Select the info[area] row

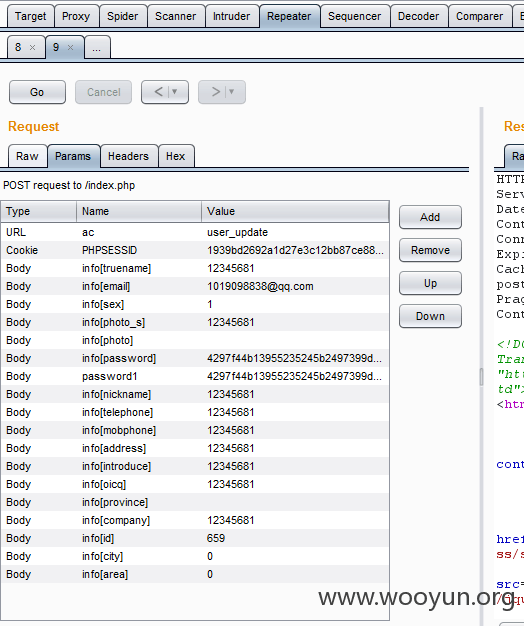195,574
